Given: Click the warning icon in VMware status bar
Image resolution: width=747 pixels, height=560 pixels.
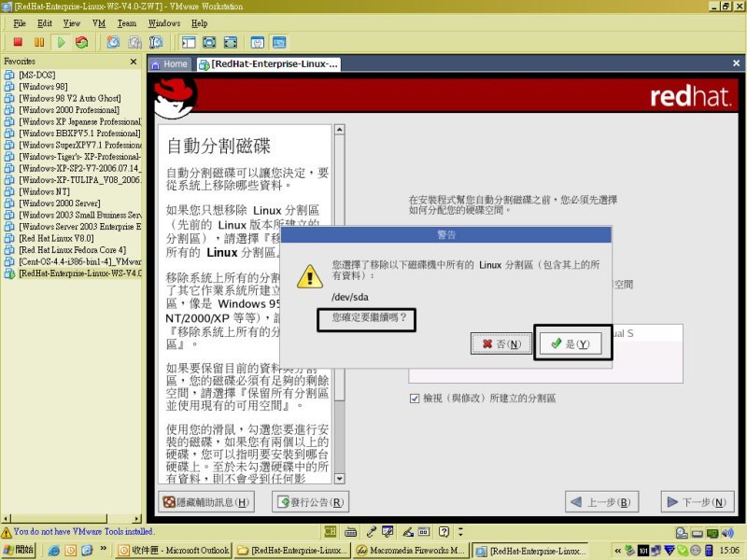Looking at the screenshot, I should (x=7, y=532).
